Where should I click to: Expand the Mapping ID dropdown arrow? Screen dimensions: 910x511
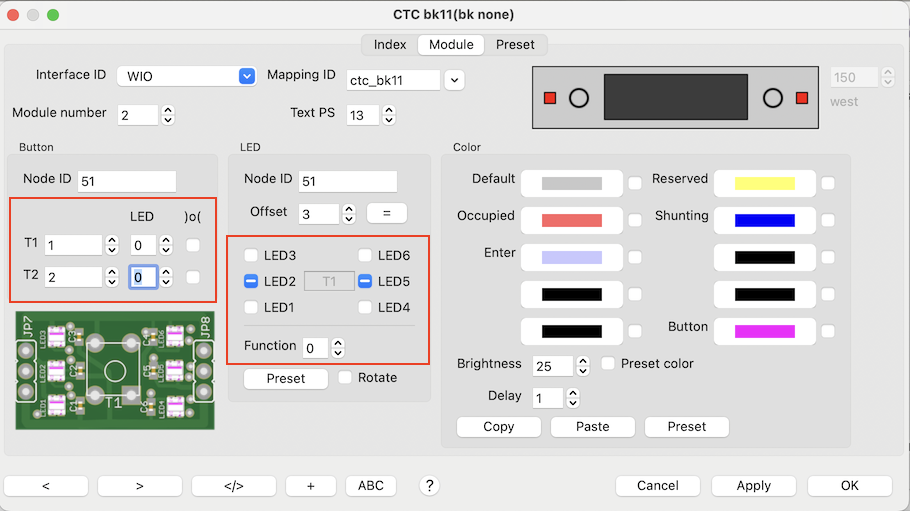[x=454, y=80]
